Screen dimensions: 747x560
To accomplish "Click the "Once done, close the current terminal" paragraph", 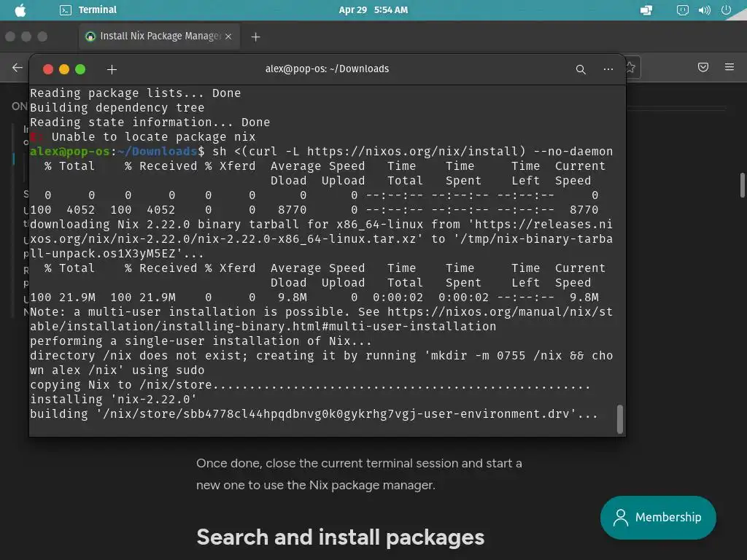I will pyautogui.click(x=359, y=474).
